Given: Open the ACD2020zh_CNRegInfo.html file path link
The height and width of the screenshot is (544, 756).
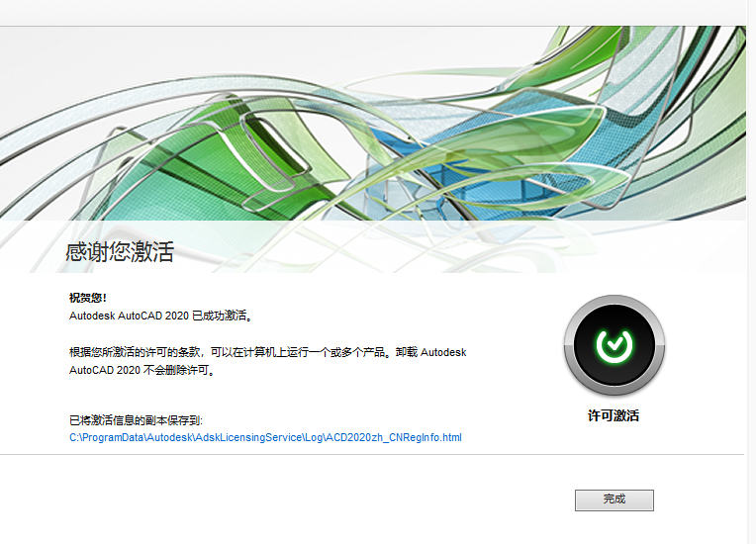Looking at the screenshot, I should coord(265,437).
